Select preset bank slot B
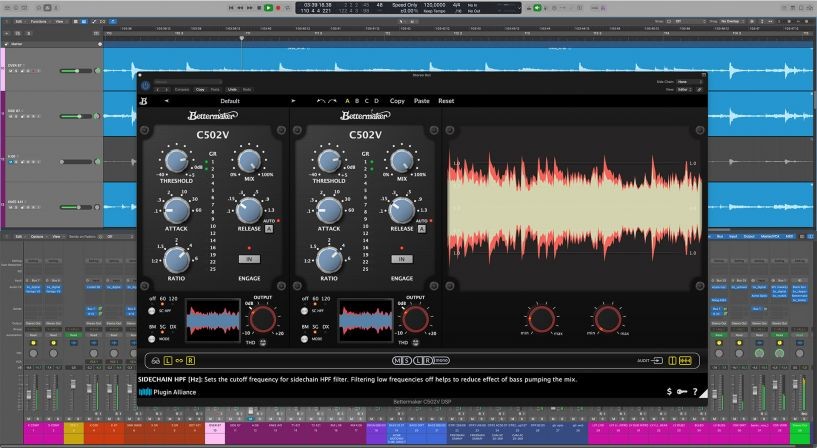Image resolution: width=817 pixels, height=448 pixels. pos(358,101)
